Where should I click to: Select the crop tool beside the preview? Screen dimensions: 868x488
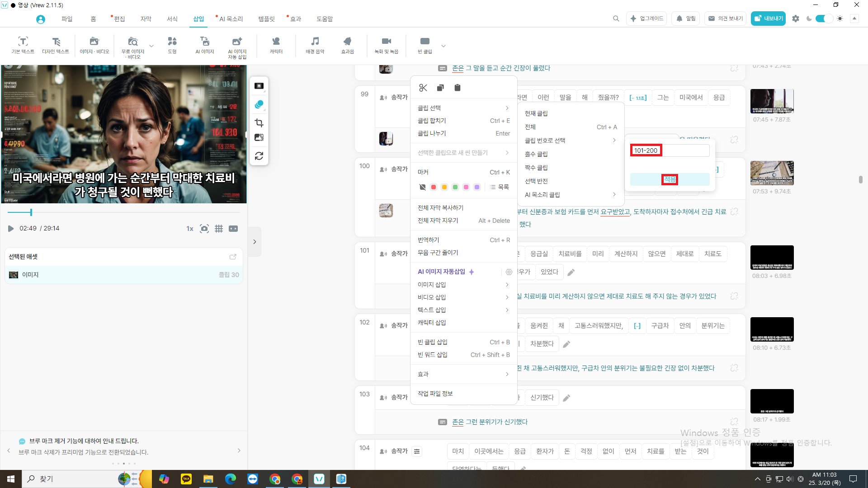pyautogui.click(x=259, y=123)
